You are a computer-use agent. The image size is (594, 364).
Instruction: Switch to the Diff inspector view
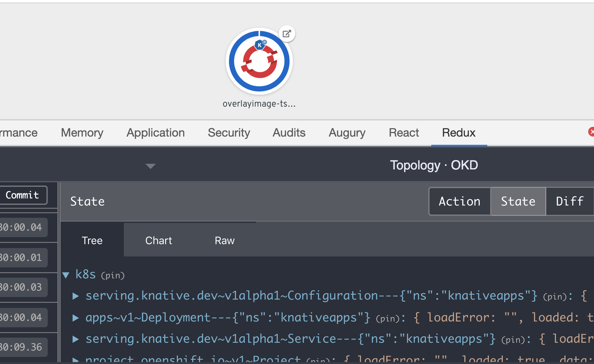pyautogui.click(x=570, y=201)
